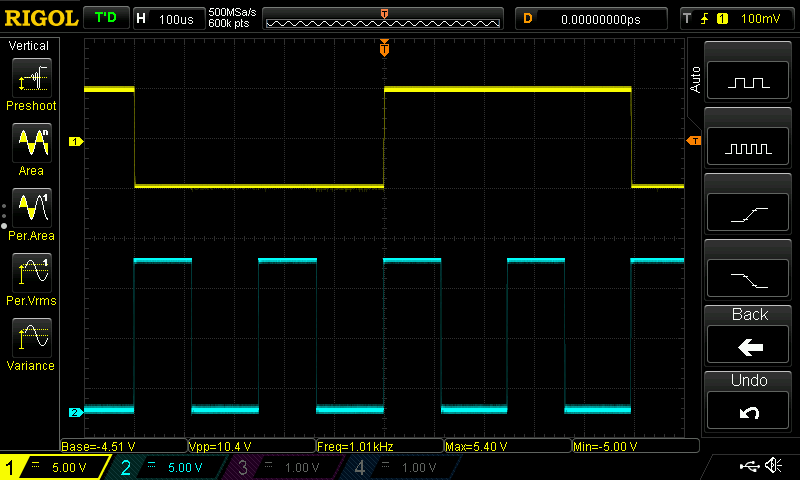Click the T'D trigger status indicator
Image resolution: width=800 pixels, height=480 pixels.
[106, 18]
